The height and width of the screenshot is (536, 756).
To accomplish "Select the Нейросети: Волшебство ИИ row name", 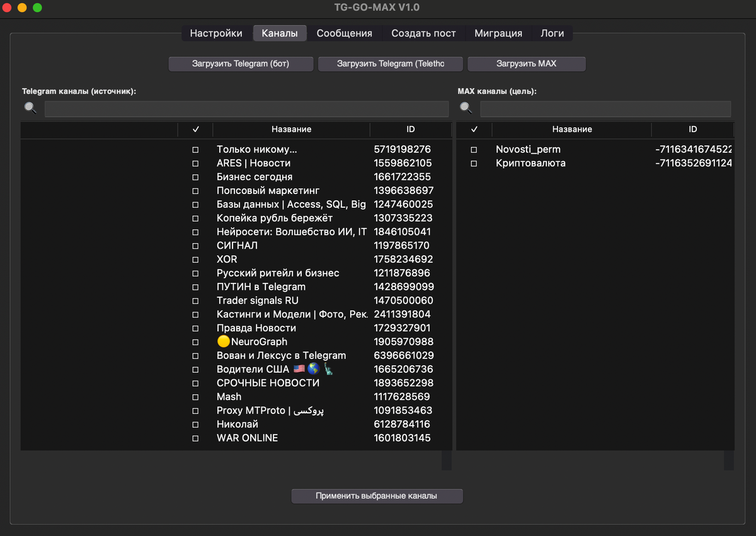I will [292, 232].
